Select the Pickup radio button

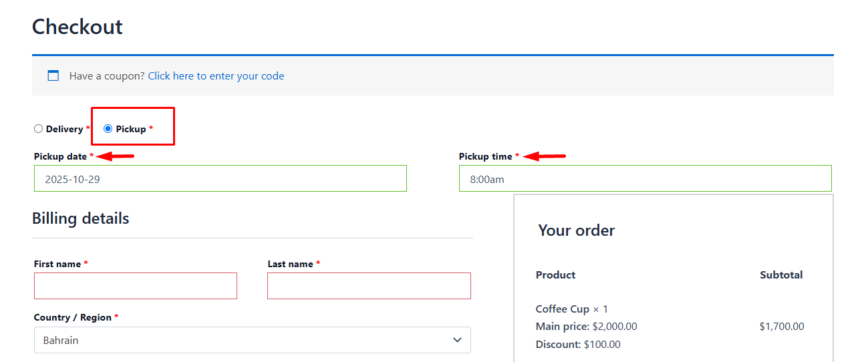click(108, 129)
